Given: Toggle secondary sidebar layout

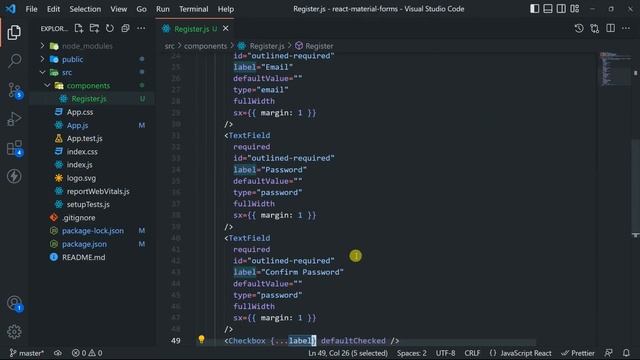Looking at the screenshot, I should pos(561,9).
